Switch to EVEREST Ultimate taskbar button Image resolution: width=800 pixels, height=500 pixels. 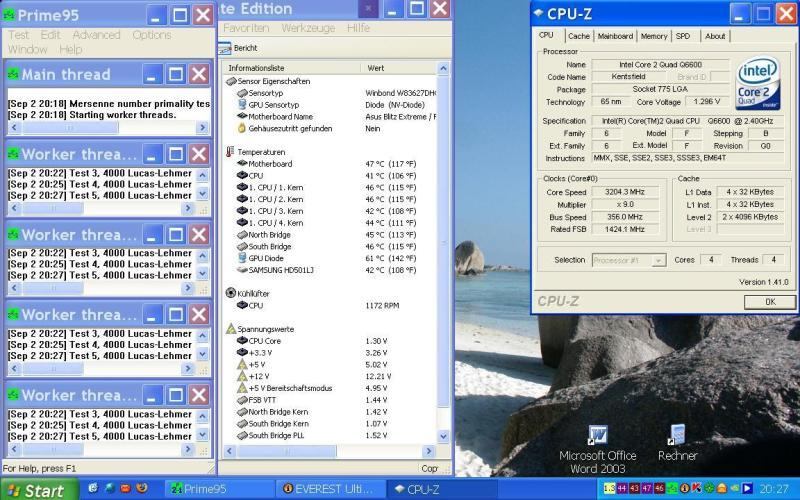tap(330, 489)
